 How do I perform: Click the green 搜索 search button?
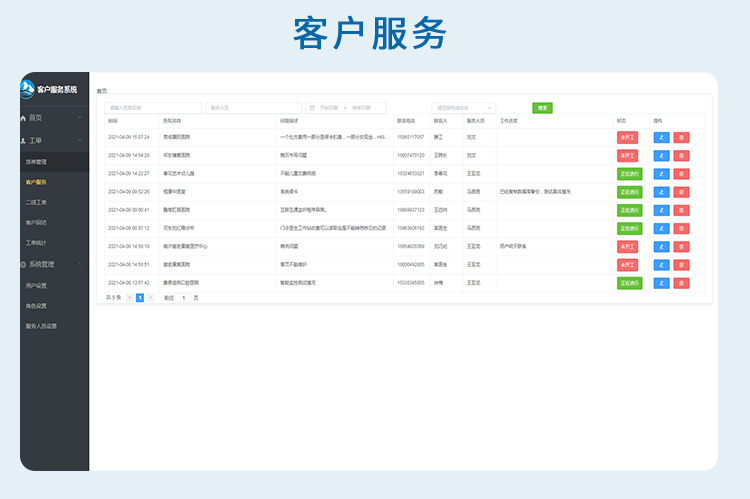[541, 108]
